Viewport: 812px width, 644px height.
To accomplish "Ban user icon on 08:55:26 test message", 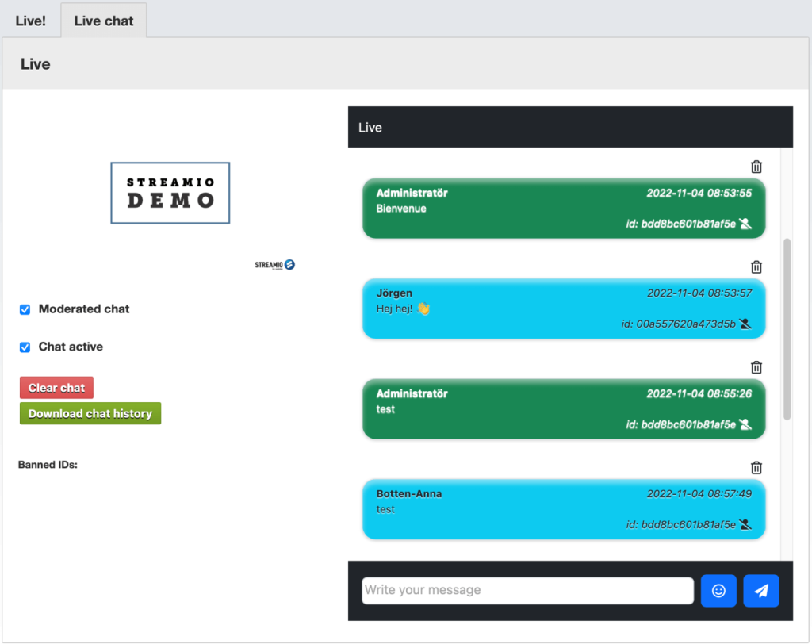I will (x=745, y=424).
